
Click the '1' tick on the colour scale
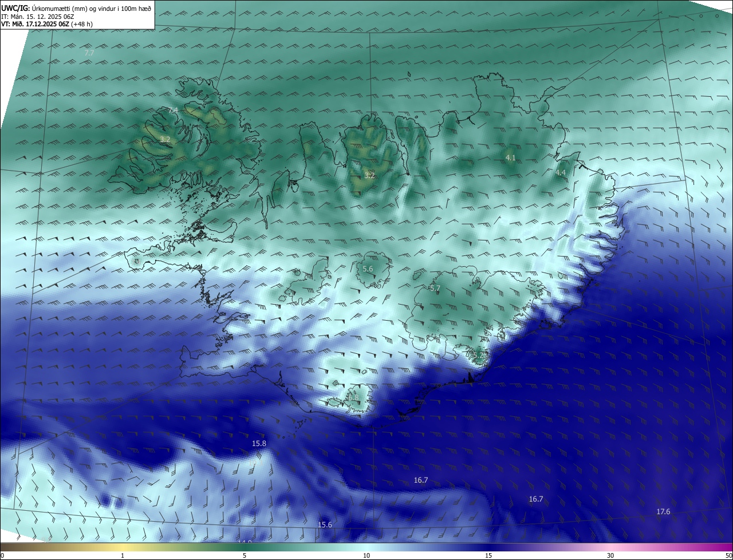coord(123,555)
